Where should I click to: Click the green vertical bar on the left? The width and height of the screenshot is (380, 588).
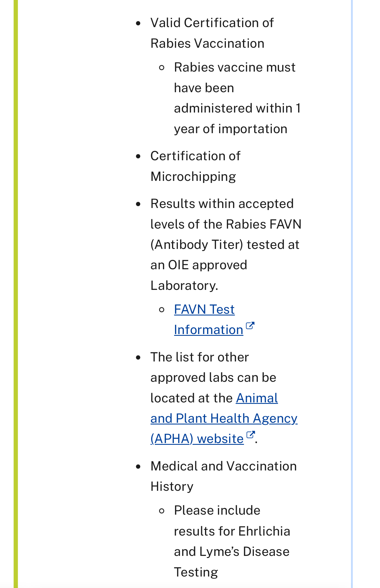[16, 294]
